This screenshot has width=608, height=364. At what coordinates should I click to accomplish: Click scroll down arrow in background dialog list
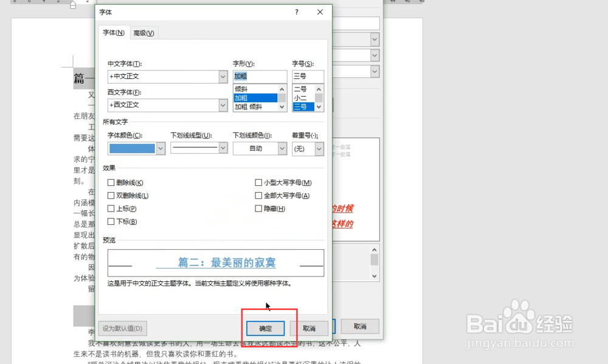374,276
